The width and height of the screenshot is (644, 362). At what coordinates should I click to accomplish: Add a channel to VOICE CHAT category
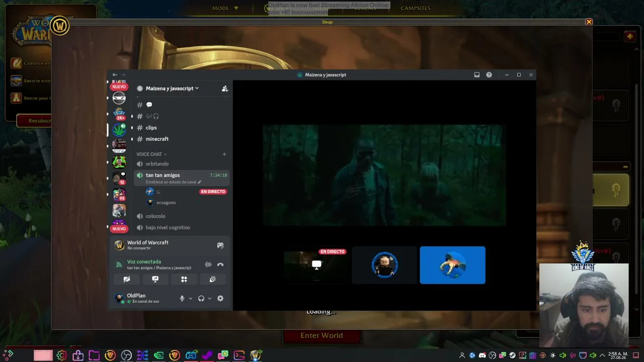224,154
